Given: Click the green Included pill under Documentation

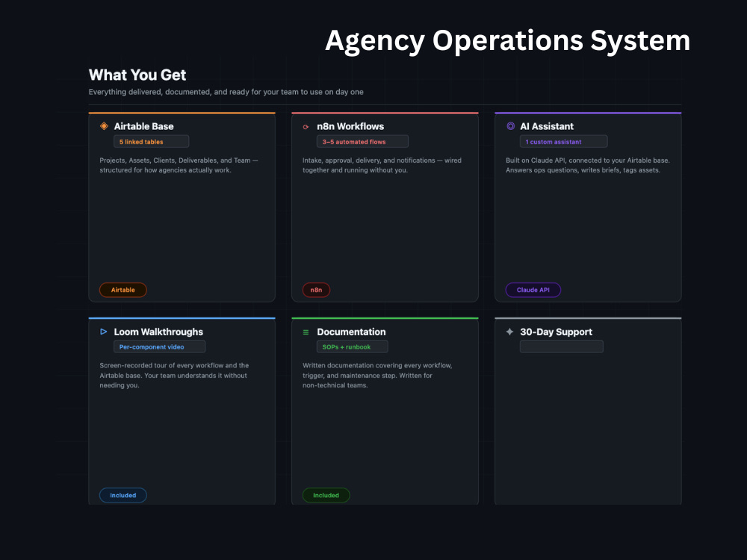Looking at the screenshot, I should (326, 495).
